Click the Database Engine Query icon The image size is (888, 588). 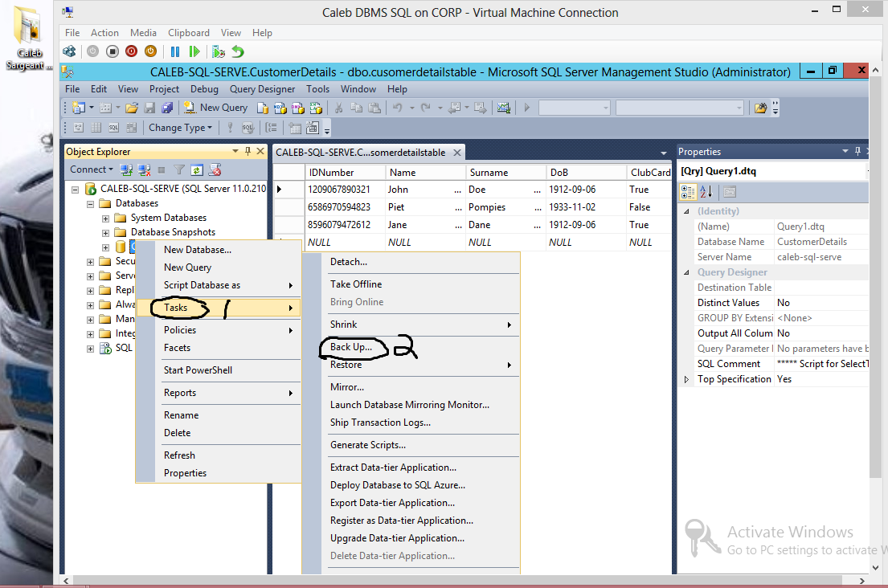[263, 108]
